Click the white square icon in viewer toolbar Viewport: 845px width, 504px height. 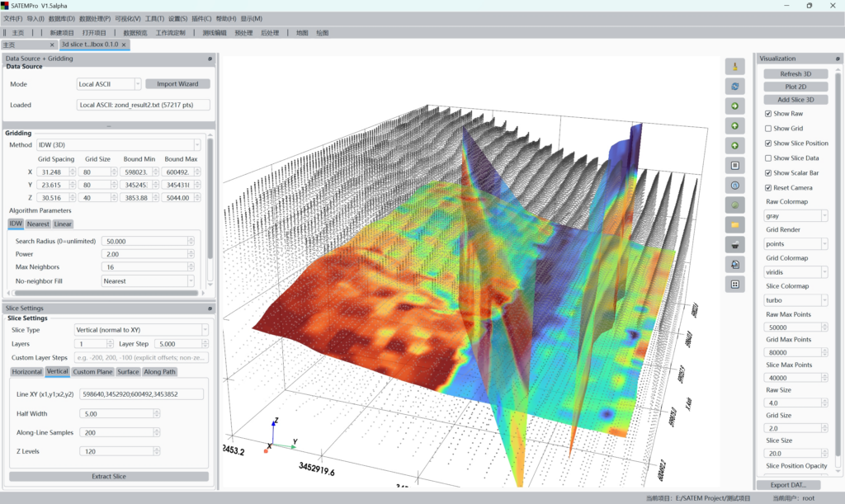click(x=734, y=166)
